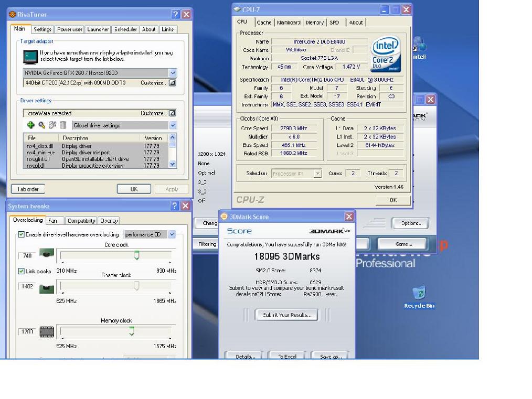Click the Core clock slider handle
Viewport: 532px width, 399px height.
pyautogui.click(x=136, y=255)
